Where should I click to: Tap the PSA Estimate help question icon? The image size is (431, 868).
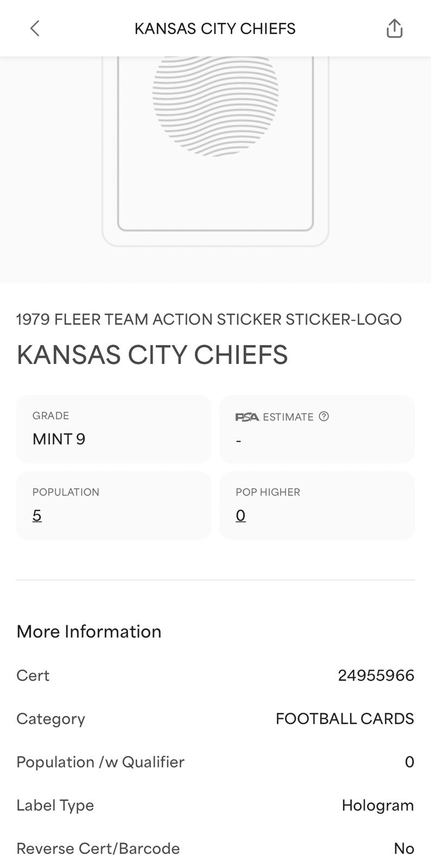click(324, 416)
